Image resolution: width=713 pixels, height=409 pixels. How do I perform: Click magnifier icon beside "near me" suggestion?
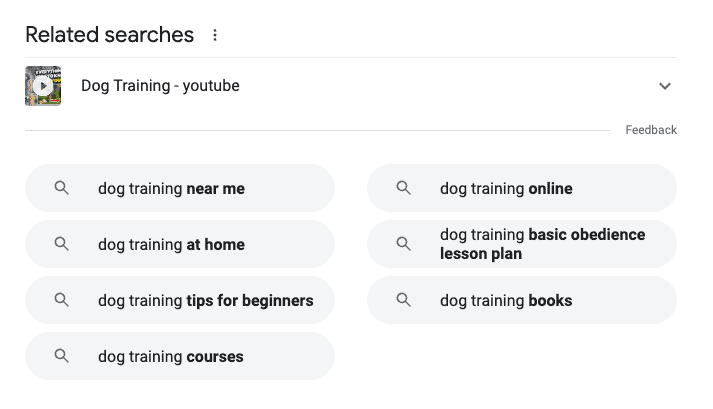(62, 188)
